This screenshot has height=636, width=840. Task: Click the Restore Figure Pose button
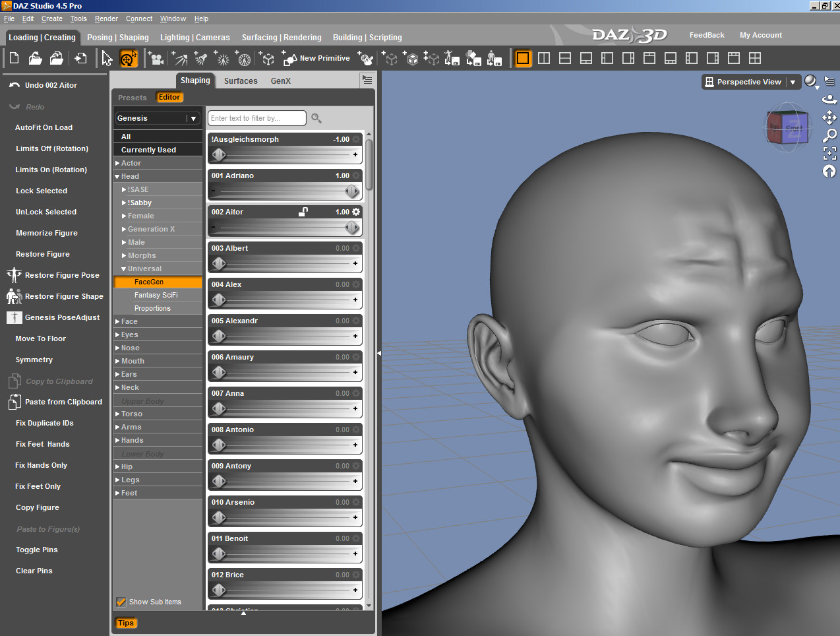click(62, 275)
